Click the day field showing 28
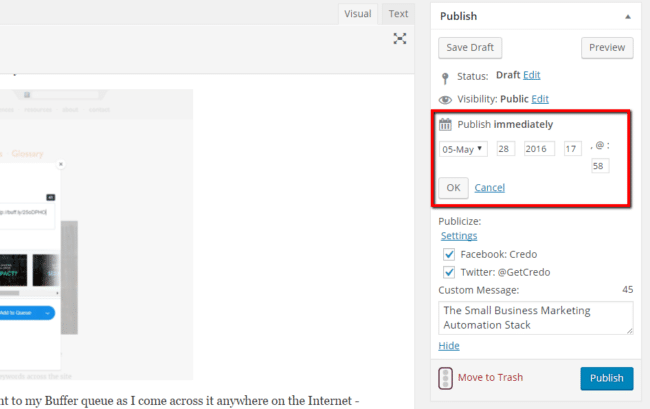 [506, 149]
